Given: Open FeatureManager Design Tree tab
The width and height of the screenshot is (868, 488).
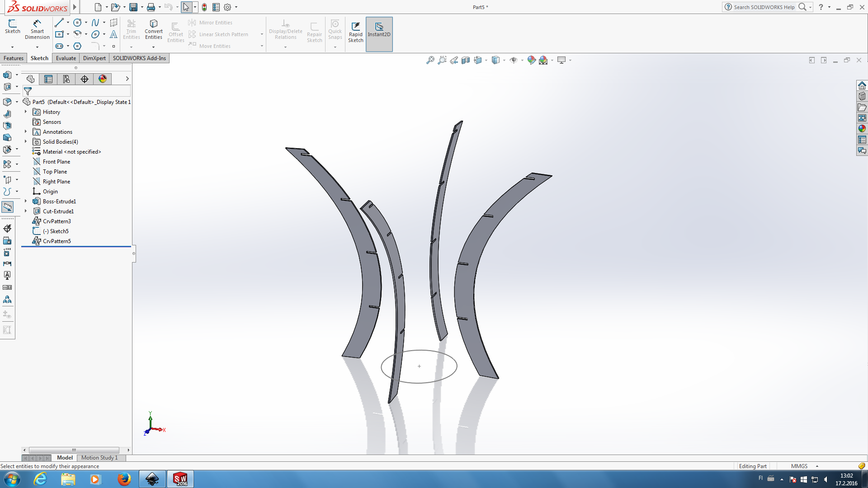Looking at the screenshot, I should pos(30,79).
